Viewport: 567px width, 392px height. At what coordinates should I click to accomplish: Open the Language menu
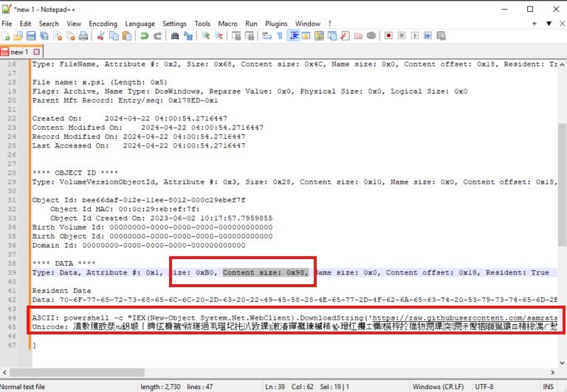pos(140,24)
